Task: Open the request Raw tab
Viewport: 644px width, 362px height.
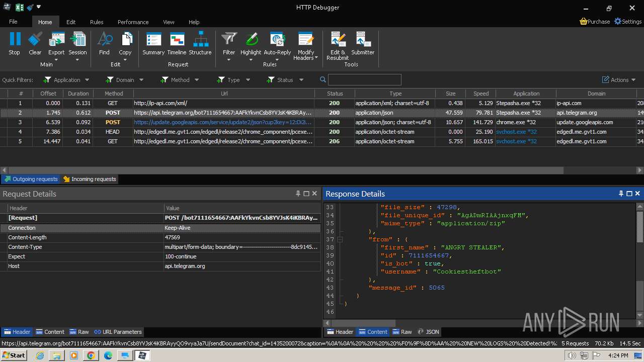Action: coord(79,332)
